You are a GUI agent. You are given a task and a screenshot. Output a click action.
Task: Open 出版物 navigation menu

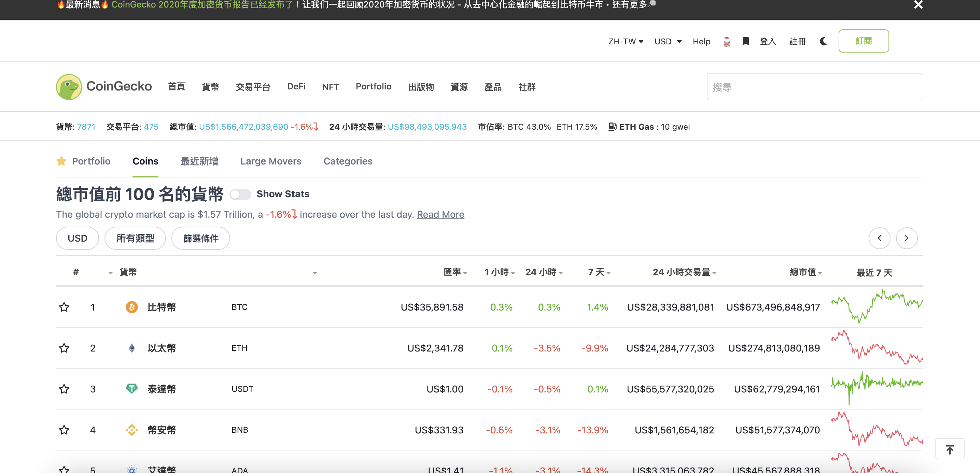[421, 87]
